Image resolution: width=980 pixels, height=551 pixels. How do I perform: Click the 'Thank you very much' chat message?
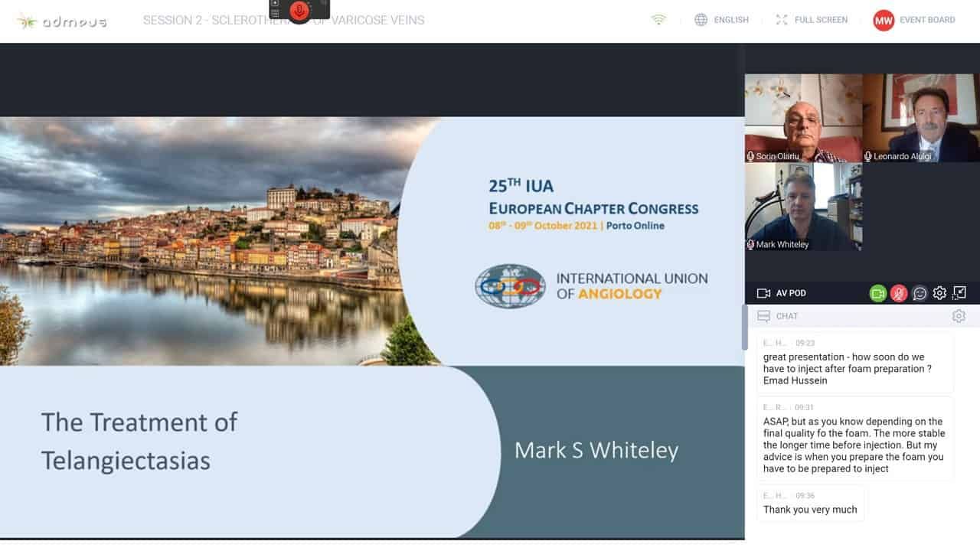810,510
